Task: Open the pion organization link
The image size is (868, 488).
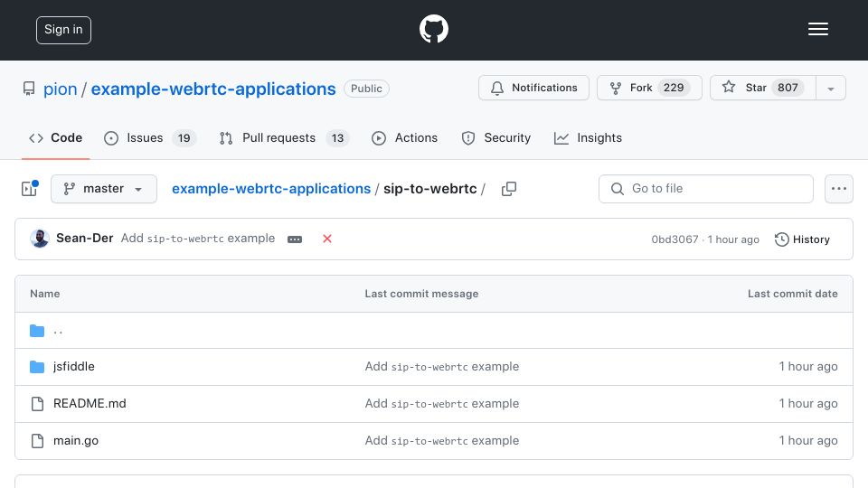Action: (60, 89)
